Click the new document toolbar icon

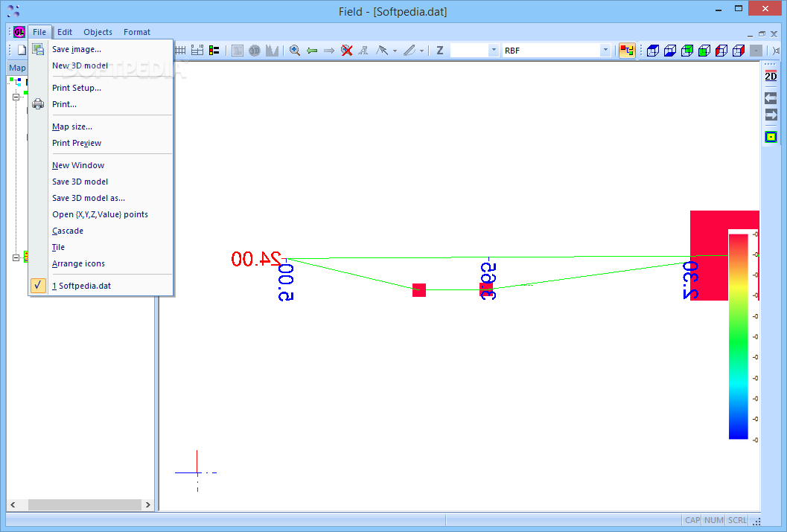coord(22,50)
